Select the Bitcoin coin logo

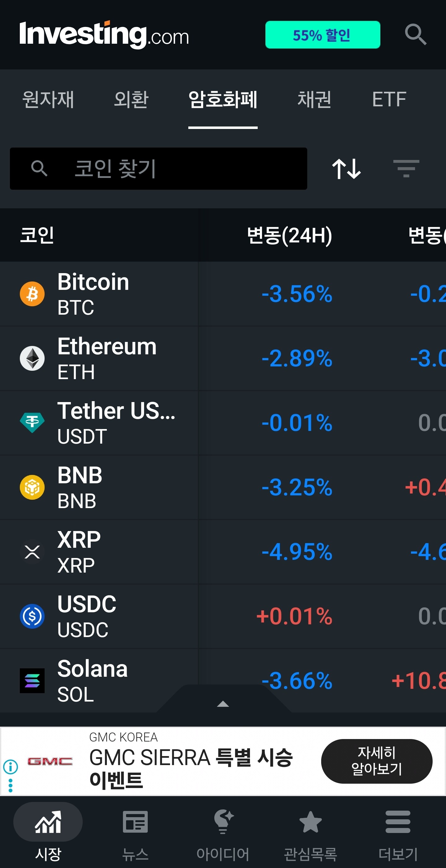[32, 294]
